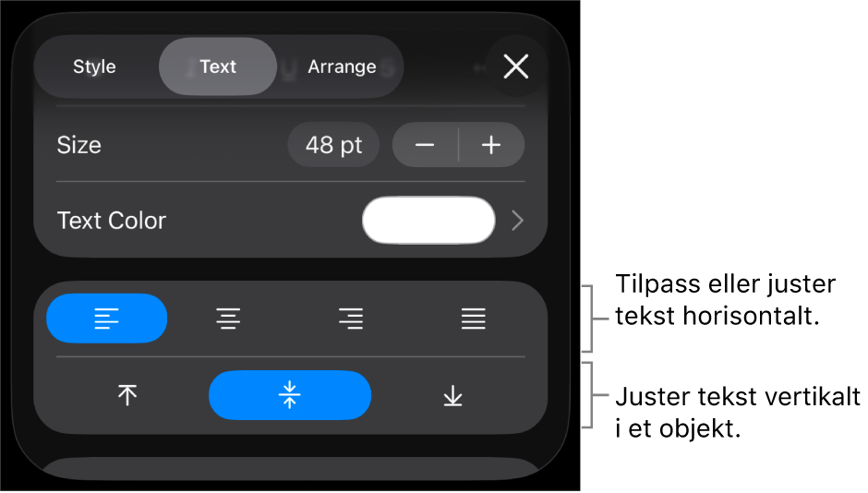Center text horizontally

(x=228, y=319)
